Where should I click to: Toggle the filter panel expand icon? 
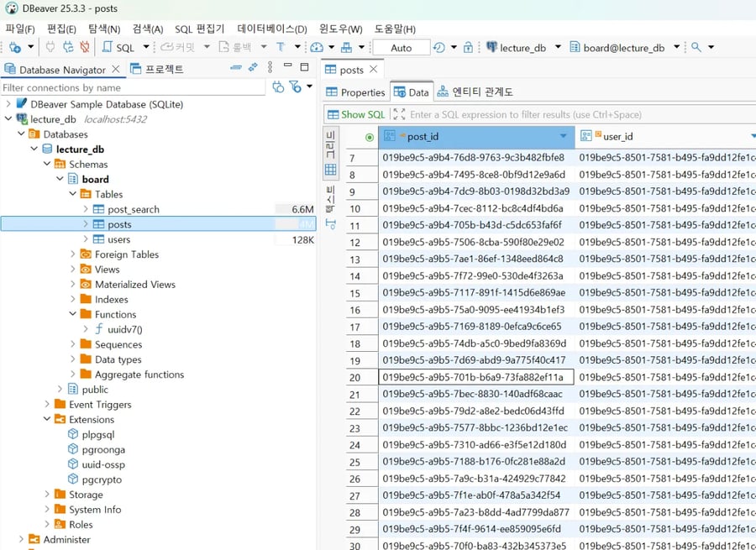click(x=399, y=114)
